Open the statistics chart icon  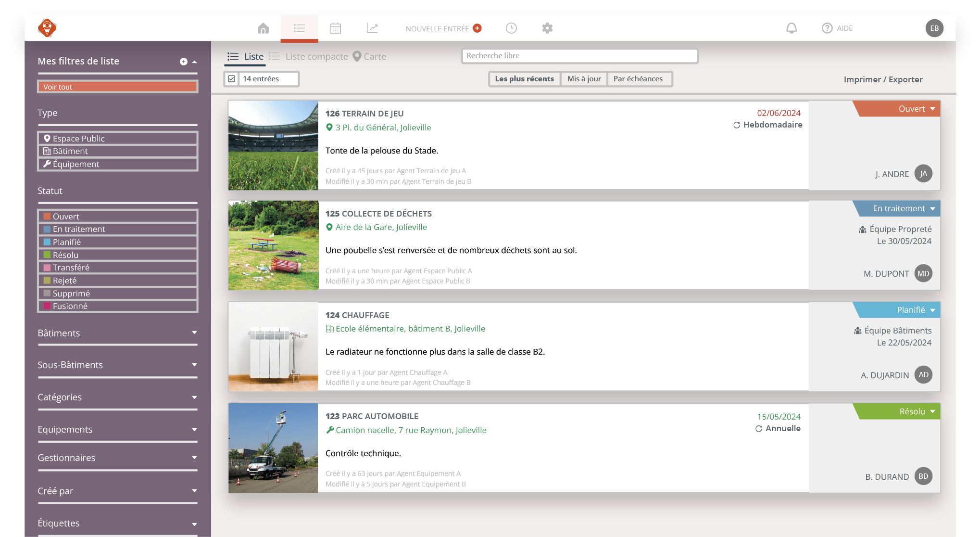pos(372,28)
